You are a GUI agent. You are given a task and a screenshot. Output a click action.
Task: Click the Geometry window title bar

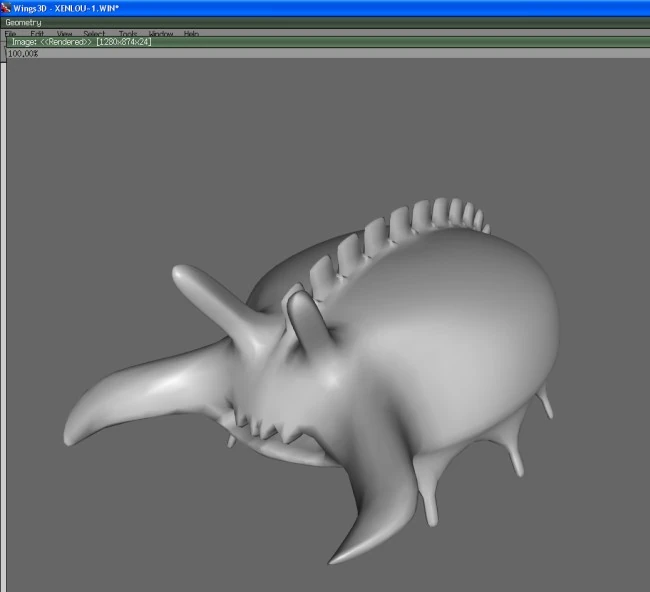[24, 22]
